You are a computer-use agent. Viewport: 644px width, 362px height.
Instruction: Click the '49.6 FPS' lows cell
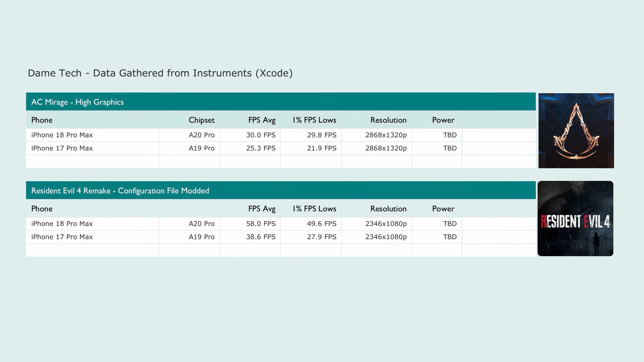pos(321,223)
